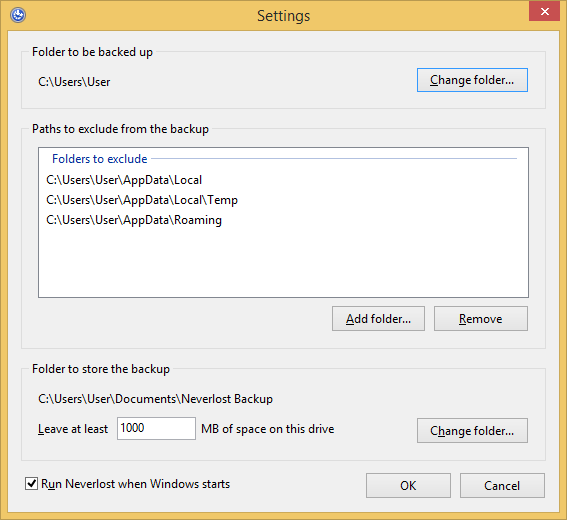Click the Settings title bar text
Screen dimensions: 567x520
pyautogui.click(x=284, y=16)
